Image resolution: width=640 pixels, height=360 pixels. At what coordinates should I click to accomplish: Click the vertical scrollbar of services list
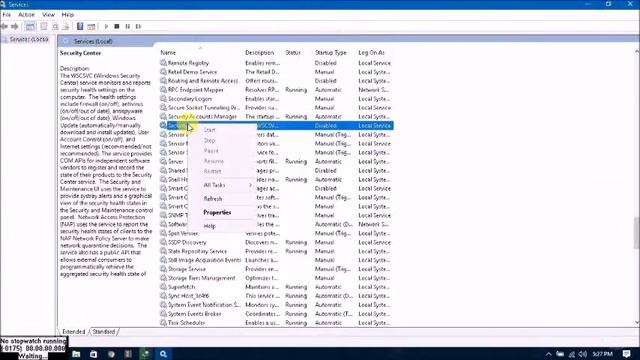637,233
